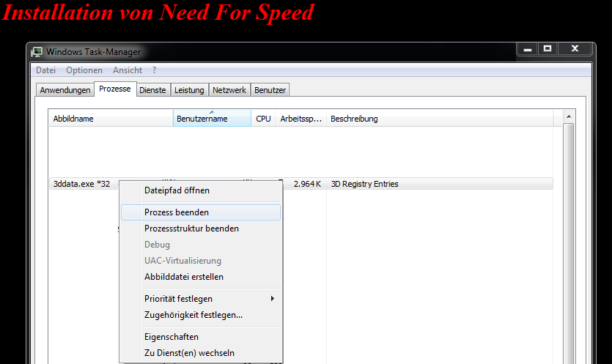Sort by CPU column header

263,119
